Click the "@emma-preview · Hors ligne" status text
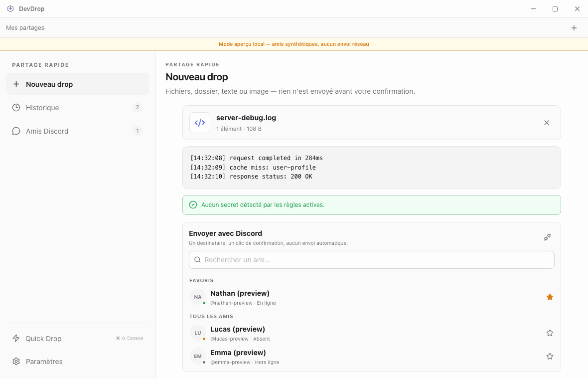This screenshot has height=379, width=588. [x=245, y=363]
